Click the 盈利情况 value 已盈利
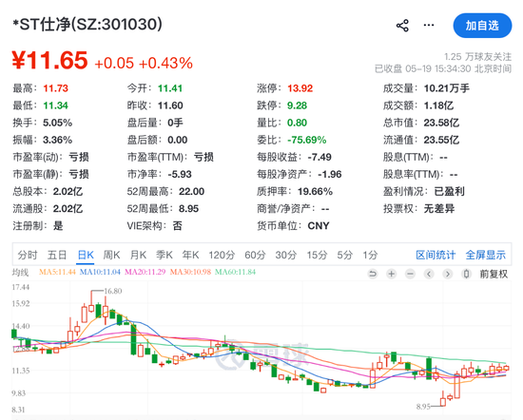The height and width of the screenshot is (420, 523). point(449,192)
